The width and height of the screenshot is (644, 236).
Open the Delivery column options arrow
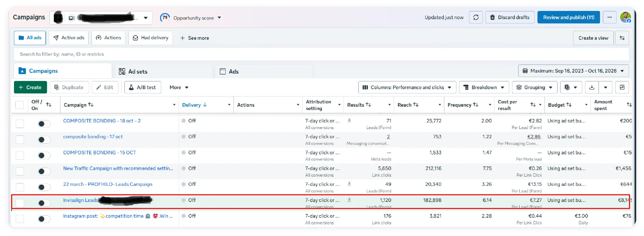pyautogui.click(x=229, y=105)
